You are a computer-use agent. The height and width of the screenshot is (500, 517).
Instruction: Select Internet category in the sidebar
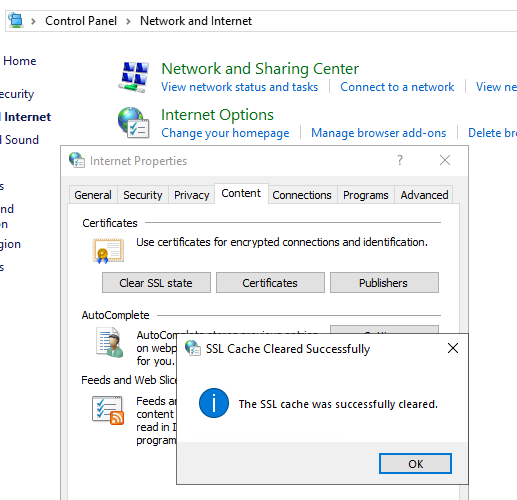tap(27, 117)
